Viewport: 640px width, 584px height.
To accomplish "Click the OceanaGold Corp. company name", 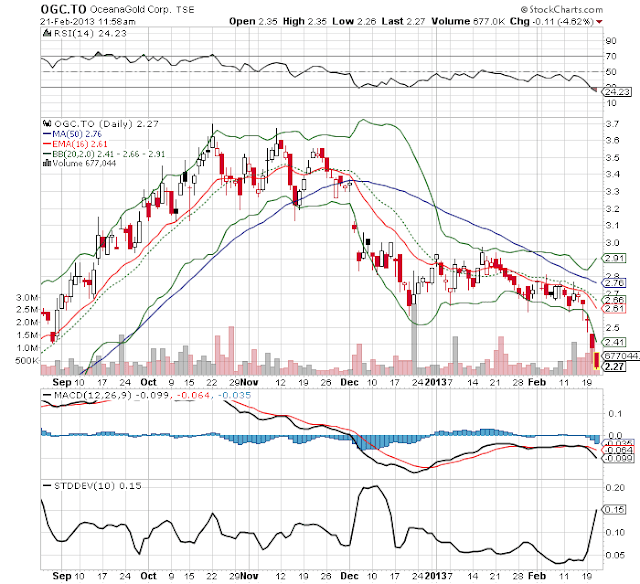I will click(130, 9).
